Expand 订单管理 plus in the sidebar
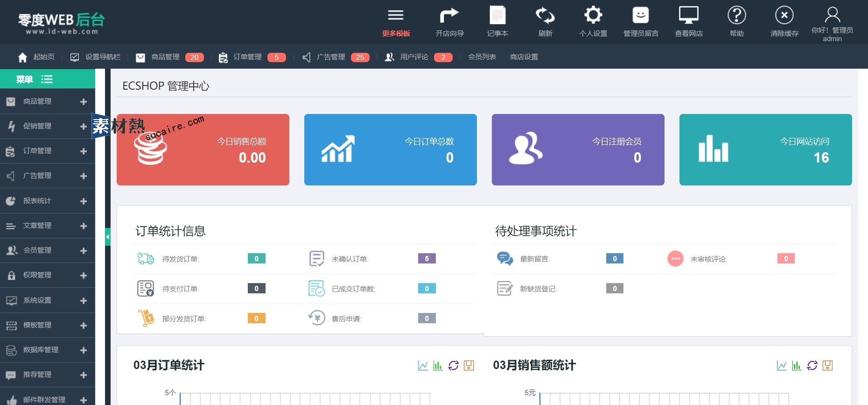 click(84, 151)
